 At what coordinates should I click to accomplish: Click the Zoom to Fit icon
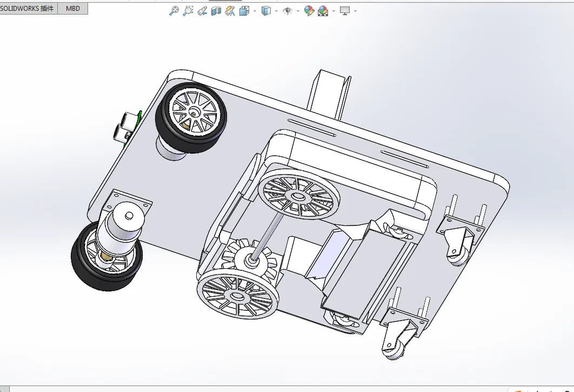point(174,11)
